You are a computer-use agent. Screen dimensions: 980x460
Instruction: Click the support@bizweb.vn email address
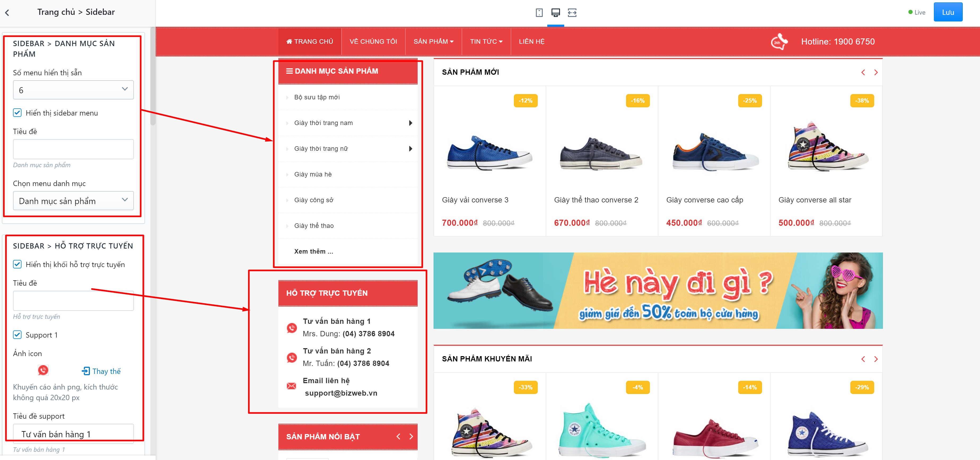click(x=341, y=393)
